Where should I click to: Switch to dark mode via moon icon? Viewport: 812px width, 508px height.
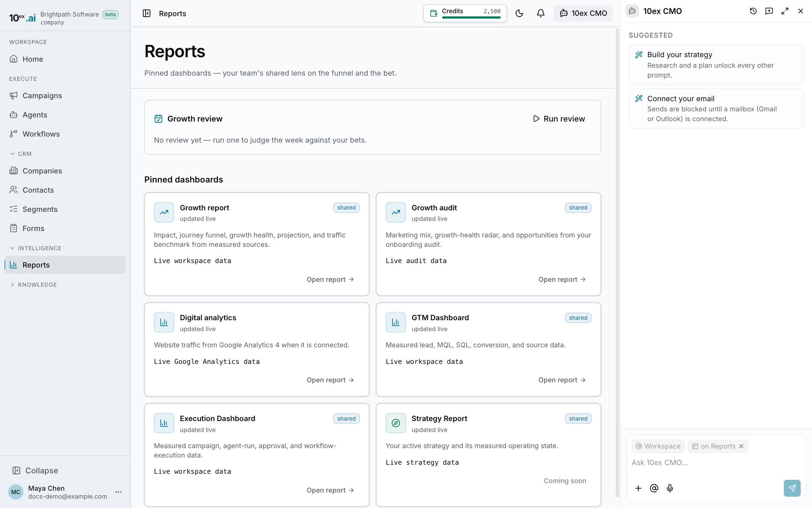pyautogui.click(x=519, y=14)
